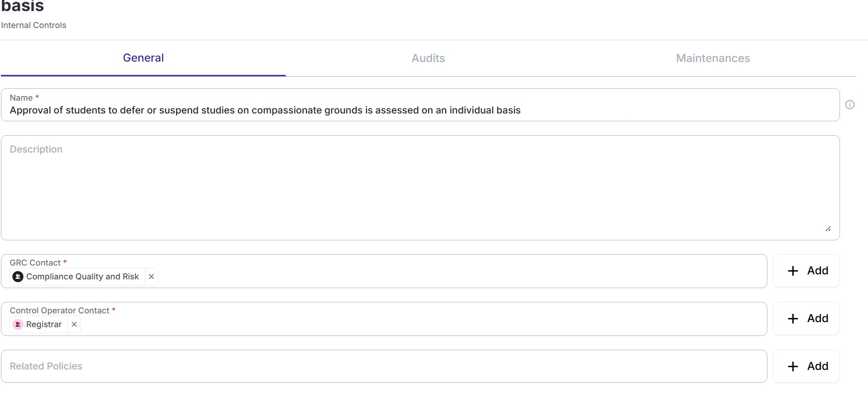
Task: Click the Registrar pink avatar icon
Action: click(18, 324)
